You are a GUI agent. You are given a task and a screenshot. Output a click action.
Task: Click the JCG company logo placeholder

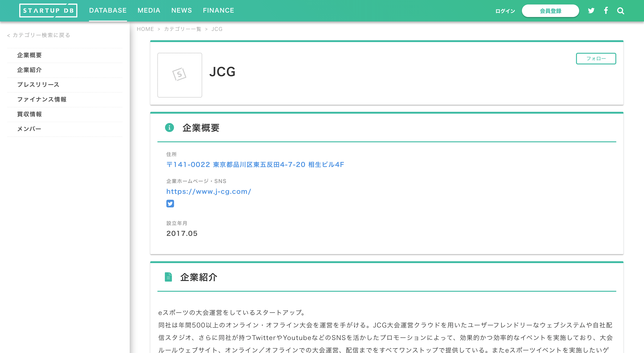coord(180,75)
